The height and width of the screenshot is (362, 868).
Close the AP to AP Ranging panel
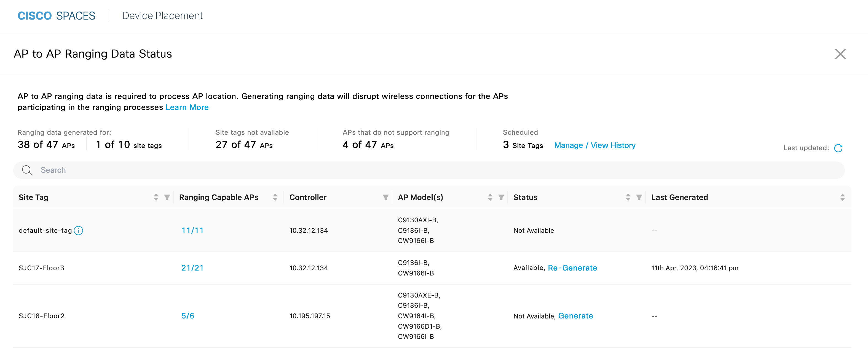[840, 54]
